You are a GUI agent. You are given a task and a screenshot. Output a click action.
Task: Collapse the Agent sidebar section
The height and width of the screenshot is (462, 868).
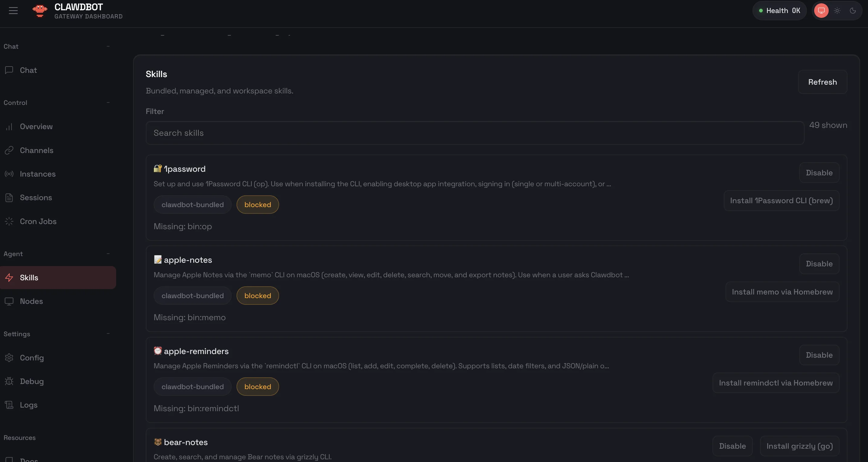pos(108,254)
